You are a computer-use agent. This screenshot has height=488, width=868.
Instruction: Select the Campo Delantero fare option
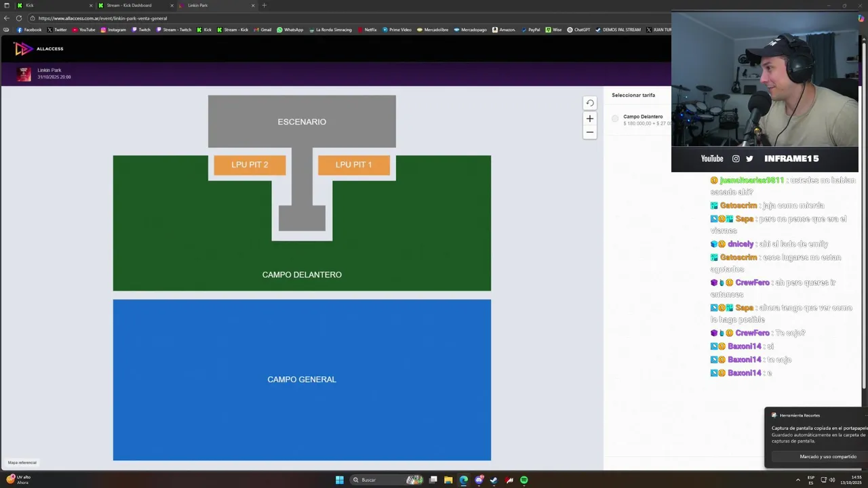coord(615,119)
